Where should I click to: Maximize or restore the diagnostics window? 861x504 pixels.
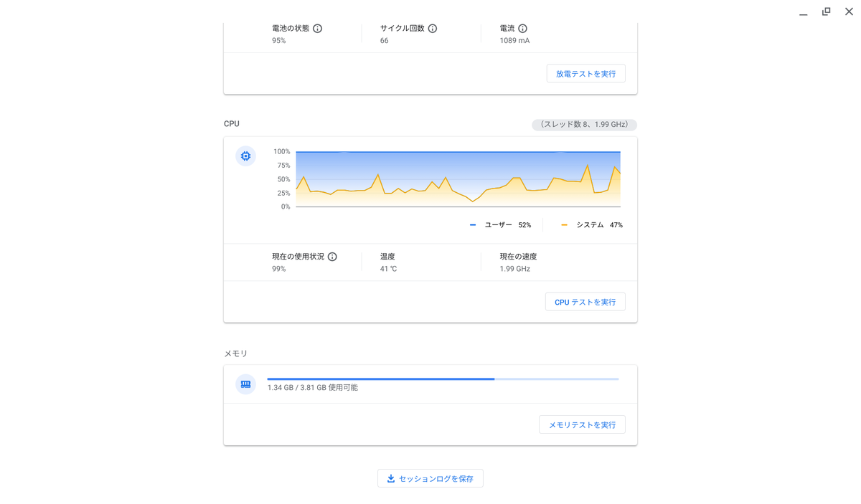(x=827, y=12)
